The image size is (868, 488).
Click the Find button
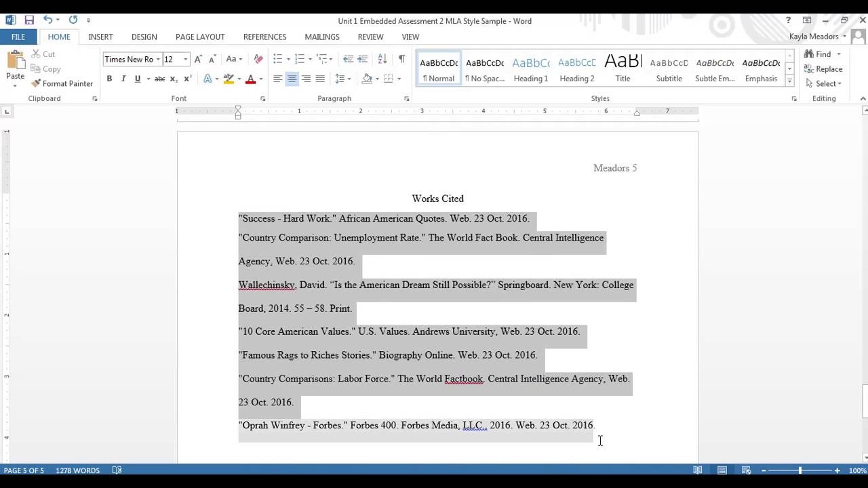818,54
